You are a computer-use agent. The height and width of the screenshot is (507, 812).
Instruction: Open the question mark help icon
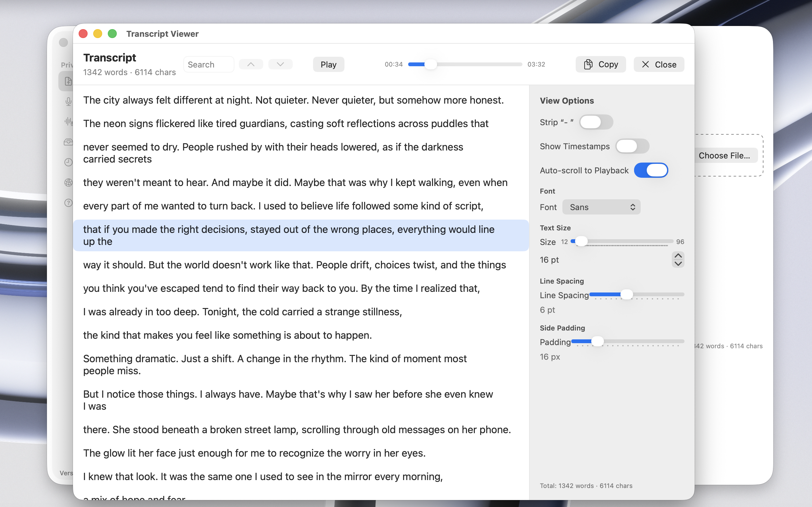[x=69, y=202]
